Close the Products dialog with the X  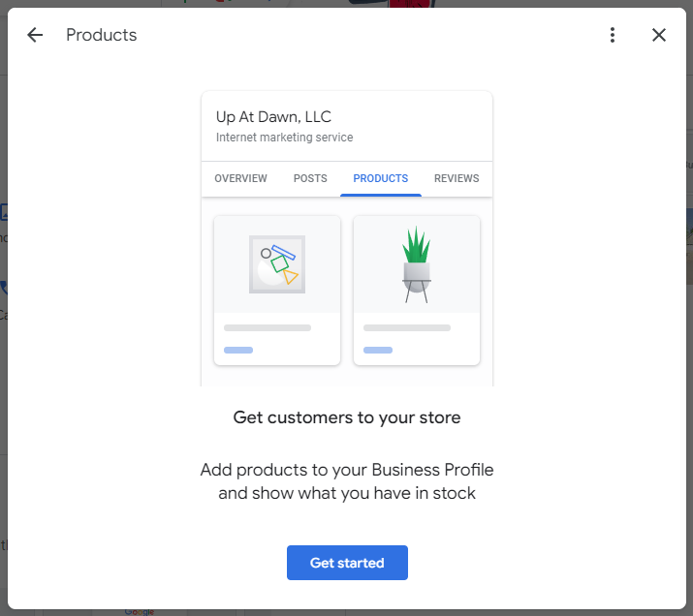(x=658, y=35)
